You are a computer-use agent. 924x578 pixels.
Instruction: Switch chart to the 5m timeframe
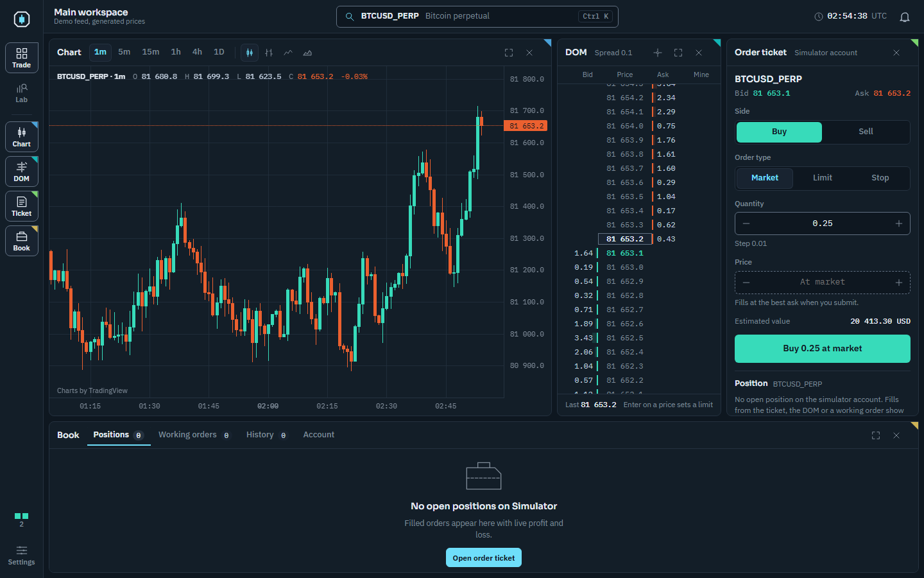coord(124,53)
